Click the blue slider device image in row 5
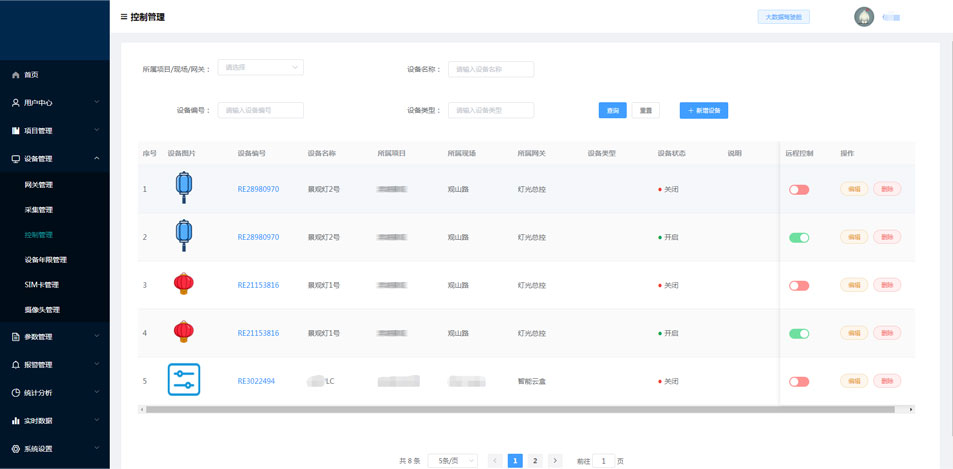Image resolution: width=953 pixels, height=469 pixels. click(184, 380)
